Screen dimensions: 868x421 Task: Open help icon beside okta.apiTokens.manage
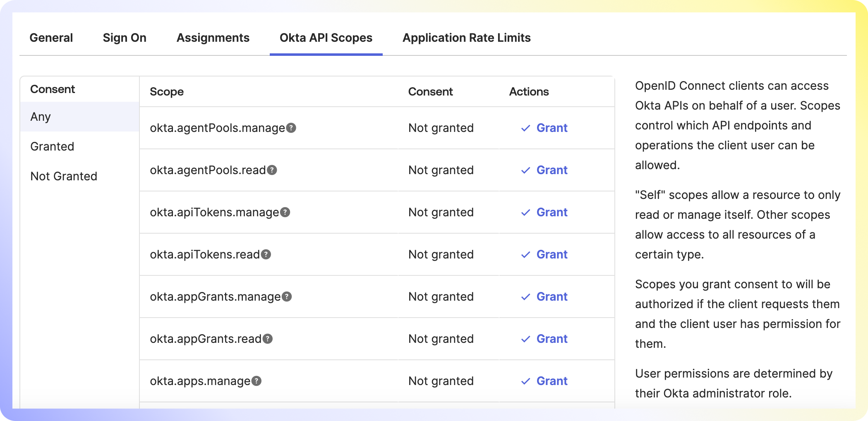pos(285,212)
